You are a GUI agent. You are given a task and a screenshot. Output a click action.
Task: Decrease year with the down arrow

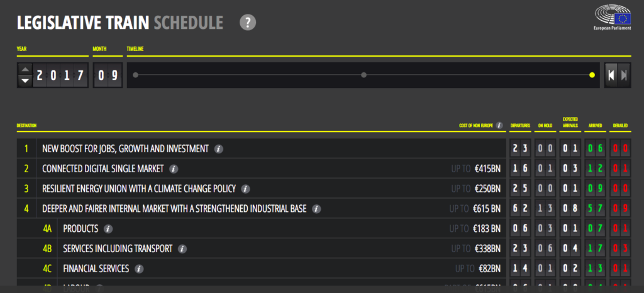(x=25, y=81)
